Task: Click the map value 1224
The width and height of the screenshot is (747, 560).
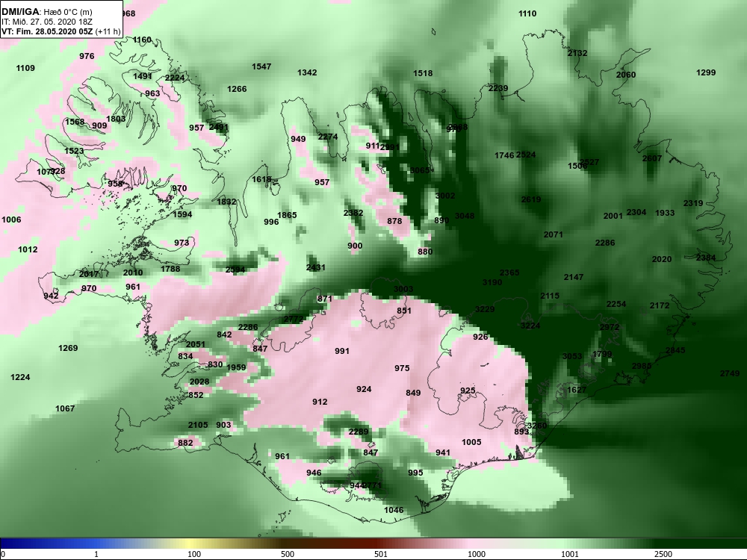Action: point(20,377)
